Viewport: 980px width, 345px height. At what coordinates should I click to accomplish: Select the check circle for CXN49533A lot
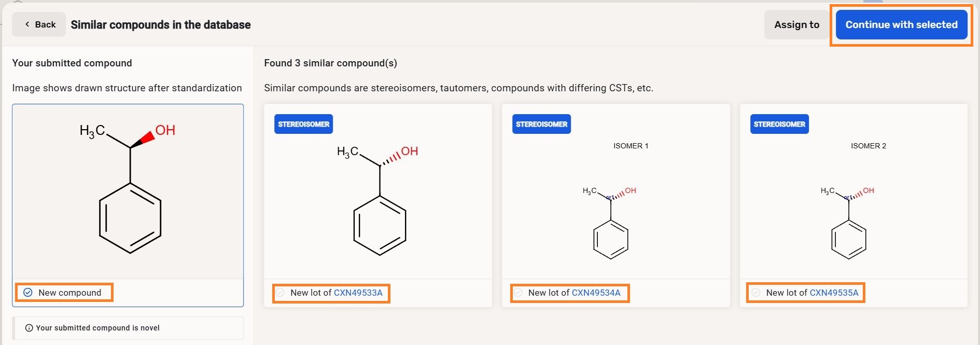[280, 293]
